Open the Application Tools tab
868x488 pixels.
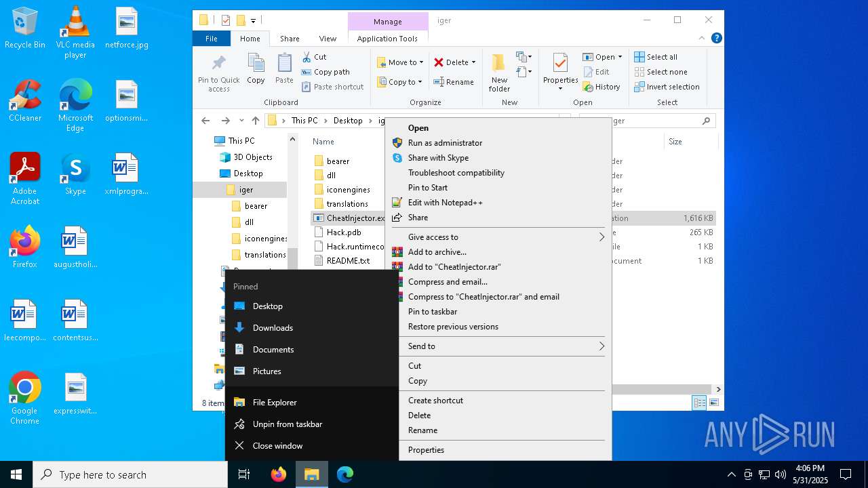coord(387,39)
